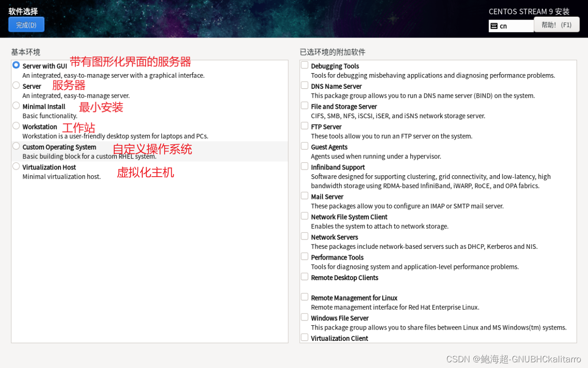Select Network File System Client
Screen dimensions: 588x368
(304, 215)
